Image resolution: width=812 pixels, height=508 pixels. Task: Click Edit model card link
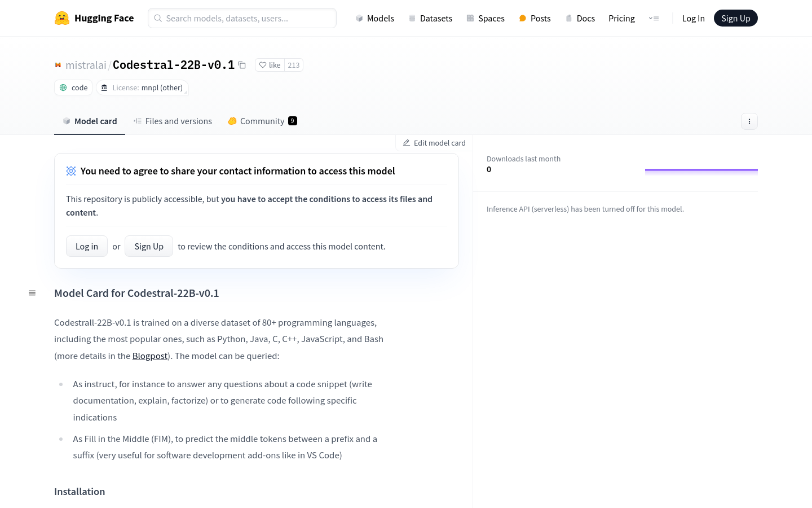pyautogui.click(x=434, y=143)
